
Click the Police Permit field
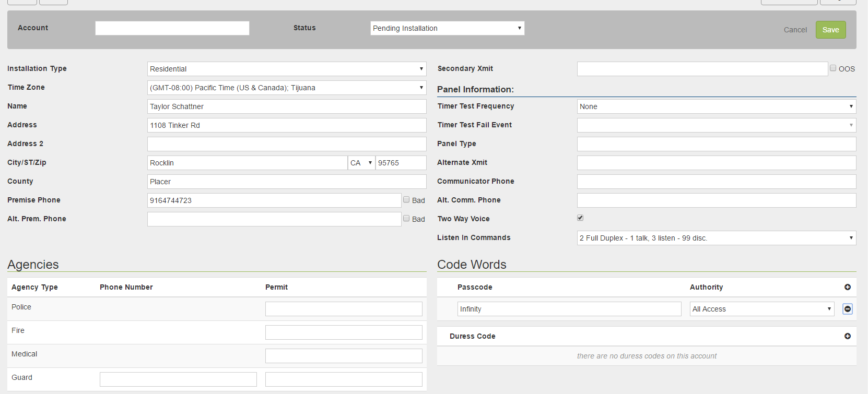[344, 309]
